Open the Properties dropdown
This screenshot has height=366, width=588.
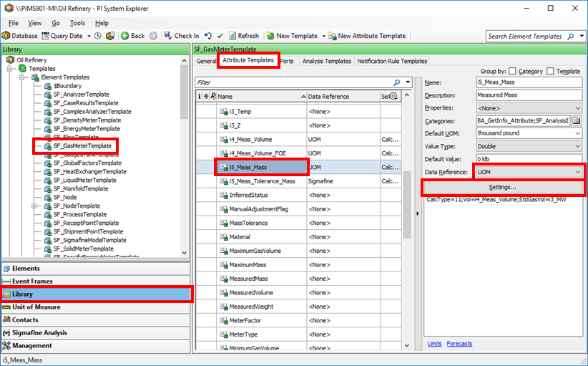(529, 108)
